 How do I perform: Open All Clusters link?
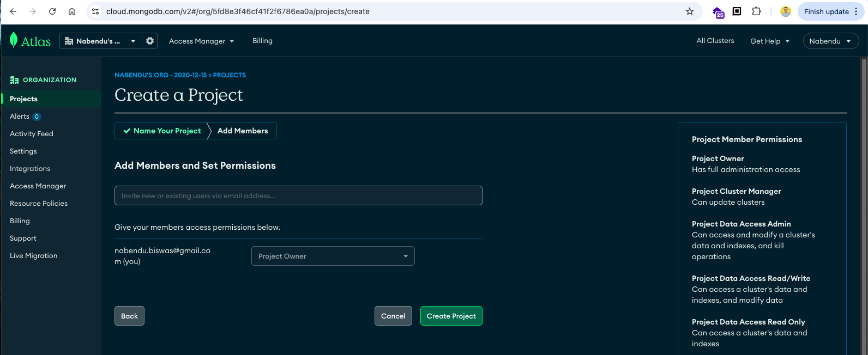point(715,41)
